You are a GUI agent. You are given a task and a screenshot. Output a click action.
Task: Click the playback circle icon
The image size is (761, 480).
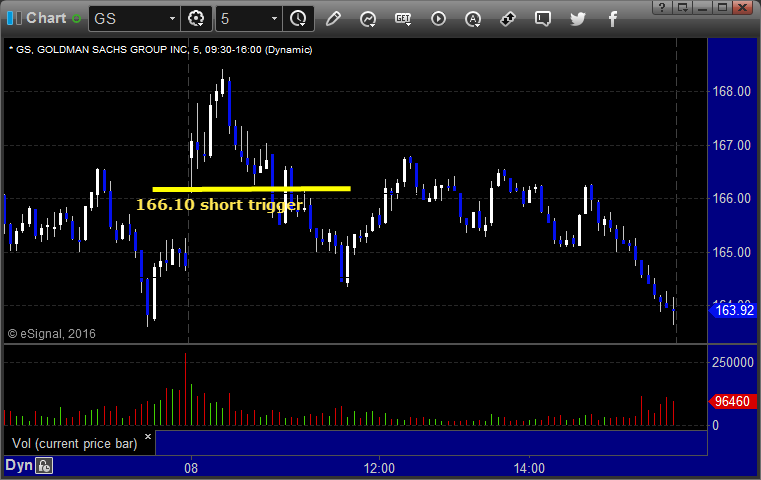coord(438,19)
